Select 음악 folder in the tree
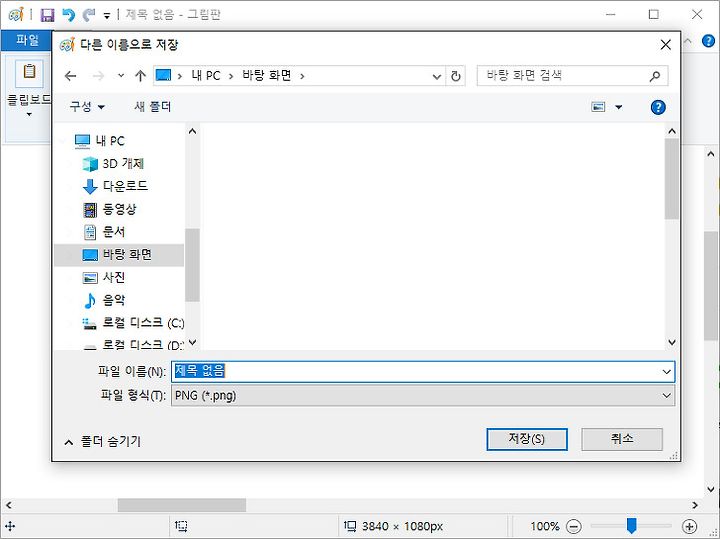 (113, 300)
